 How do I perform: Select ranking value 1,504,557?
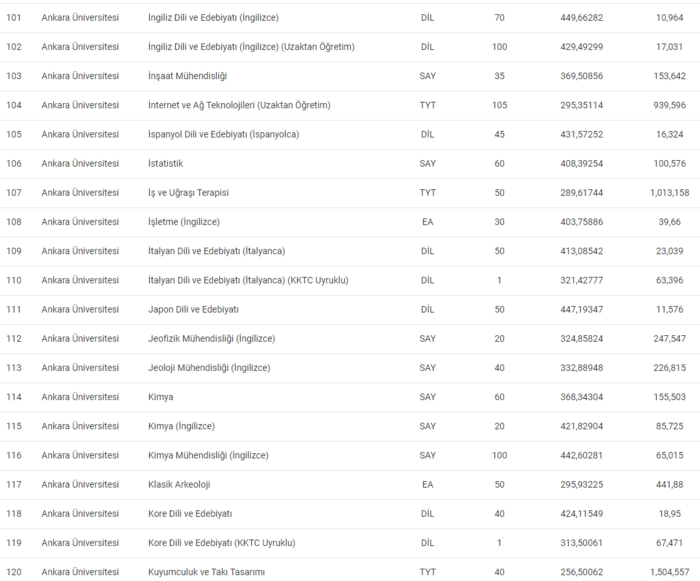[x=665, y=572]
